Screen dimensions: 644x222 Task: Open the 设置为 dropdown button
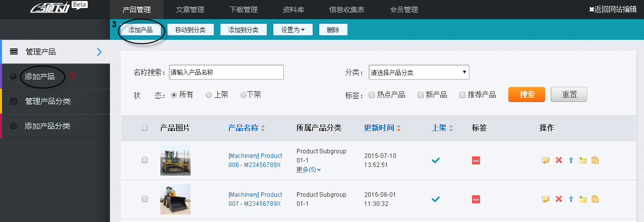click(x=293, y=30)
